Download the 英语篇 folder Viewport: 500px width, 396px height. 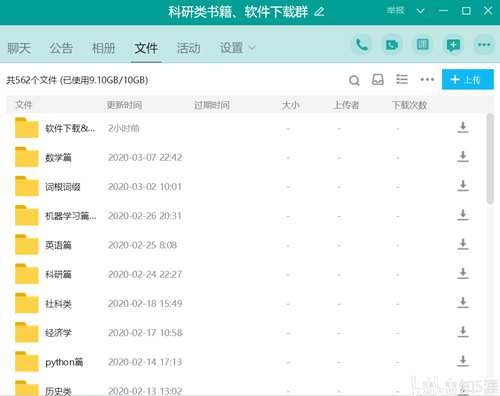[463, 244]
